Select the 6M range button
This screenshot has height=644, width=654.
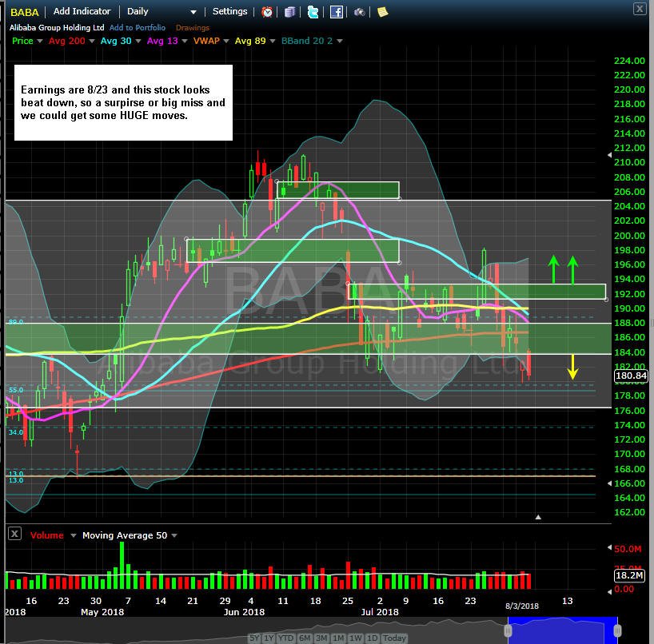point(305,638)
